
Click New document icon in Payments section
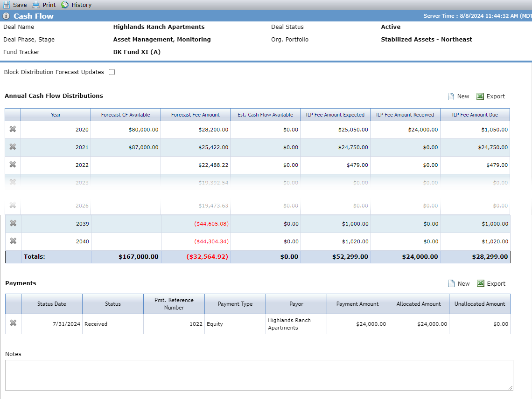point(451,284)
